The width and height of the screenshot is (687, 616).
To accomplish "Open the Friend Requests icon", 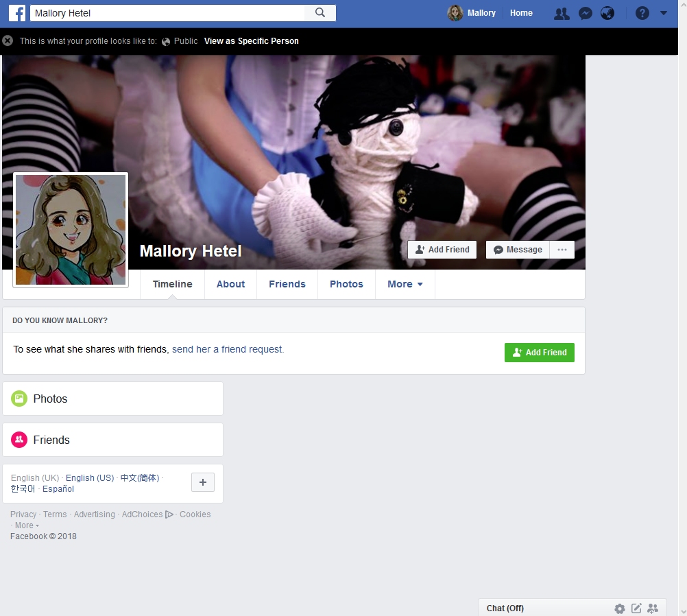I will [562, 13].
